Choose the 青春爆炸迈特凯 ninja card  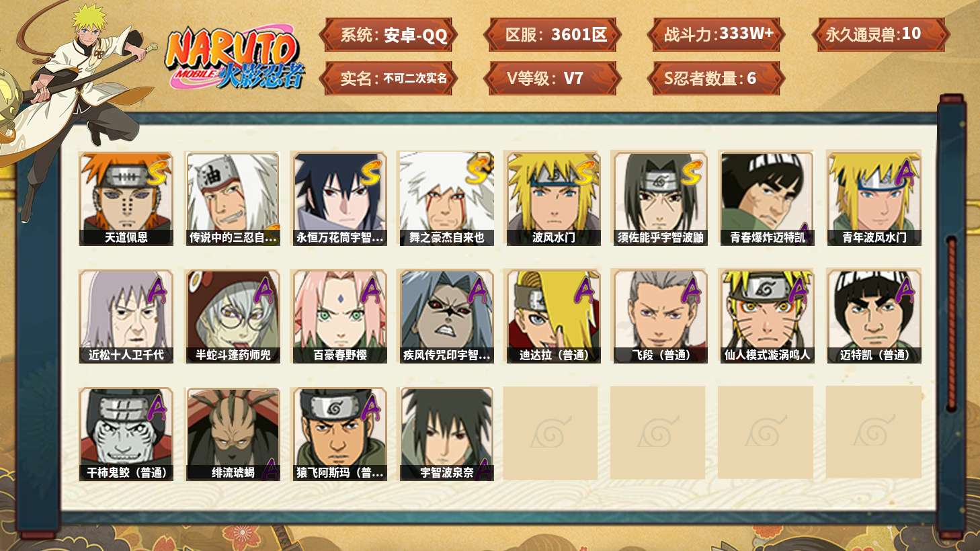pos(767,198)
